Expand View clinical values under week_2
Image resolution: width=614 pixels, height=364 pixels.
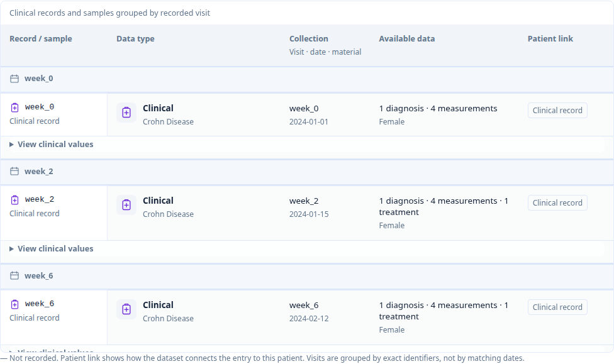[52, 249]
